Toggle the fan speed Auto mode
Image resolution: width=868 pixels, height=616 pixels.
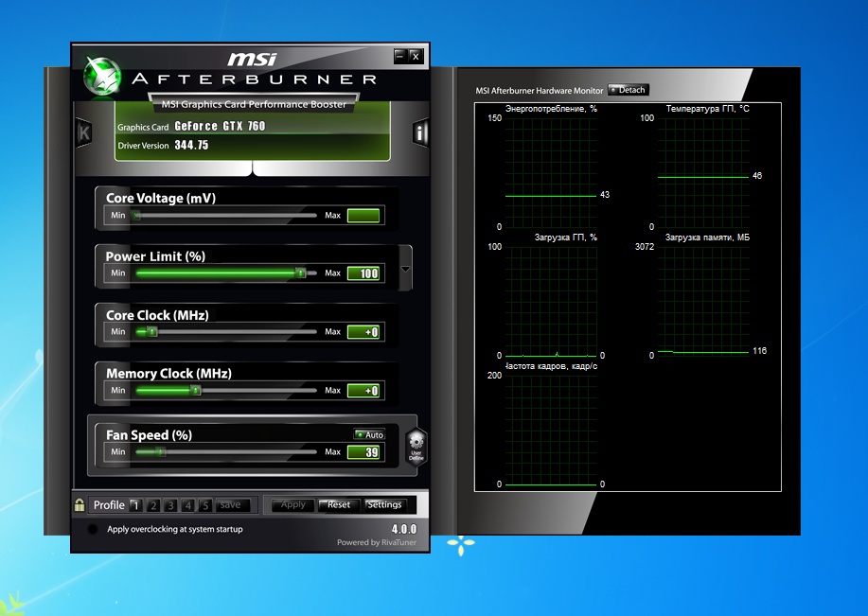pos(369,434)
